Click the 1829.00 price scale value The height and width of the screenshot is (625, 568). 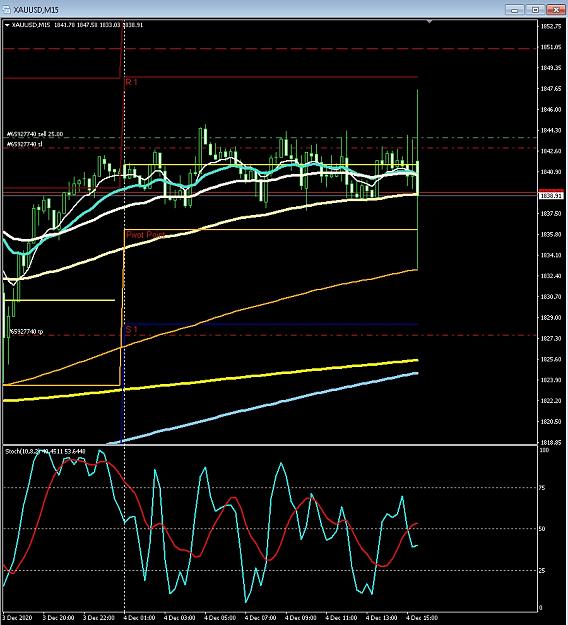[x=551, y=318]
